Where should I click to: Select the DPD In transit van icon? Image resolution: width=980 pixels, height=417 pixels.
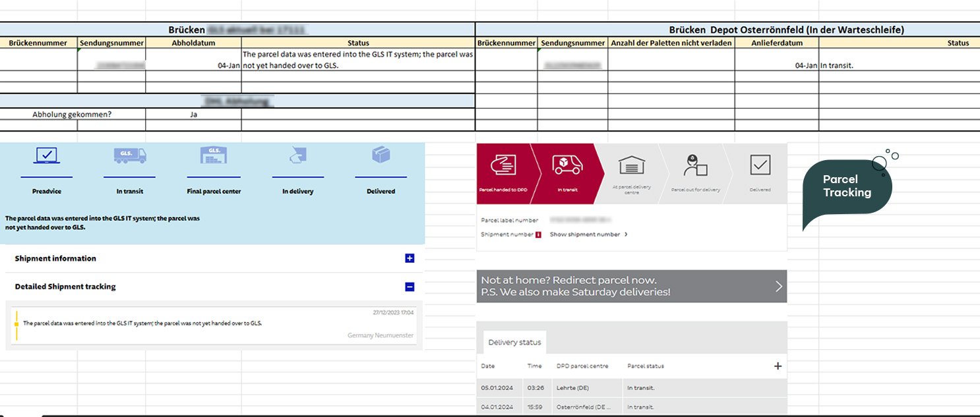567,165
